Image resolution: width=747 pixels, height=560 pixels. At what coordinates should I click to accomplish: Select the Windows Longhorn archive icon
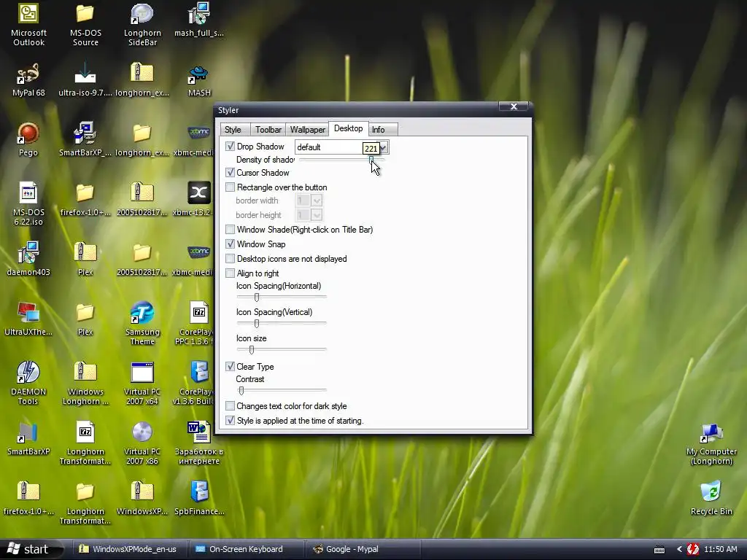(85, 373)
